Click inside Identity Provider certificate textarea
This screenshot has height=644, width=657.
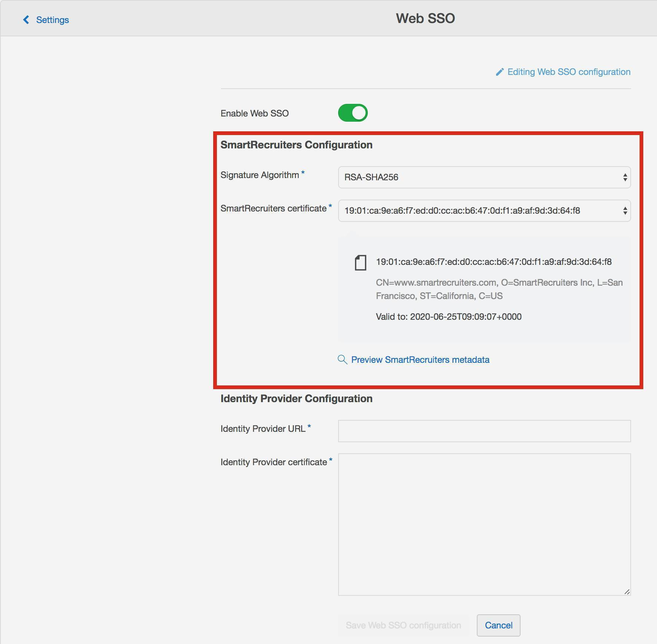tap(484, 525)
